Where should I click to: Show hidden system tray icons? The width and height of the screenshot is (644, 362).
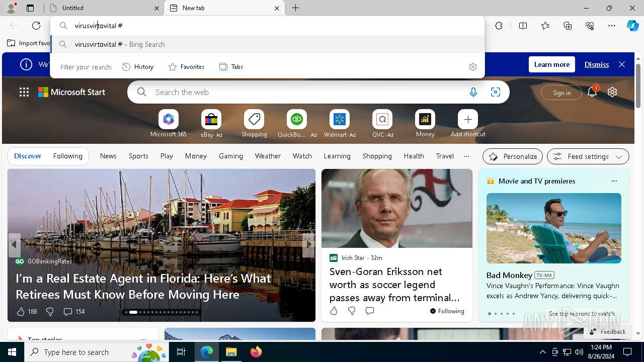pos(542,352)
